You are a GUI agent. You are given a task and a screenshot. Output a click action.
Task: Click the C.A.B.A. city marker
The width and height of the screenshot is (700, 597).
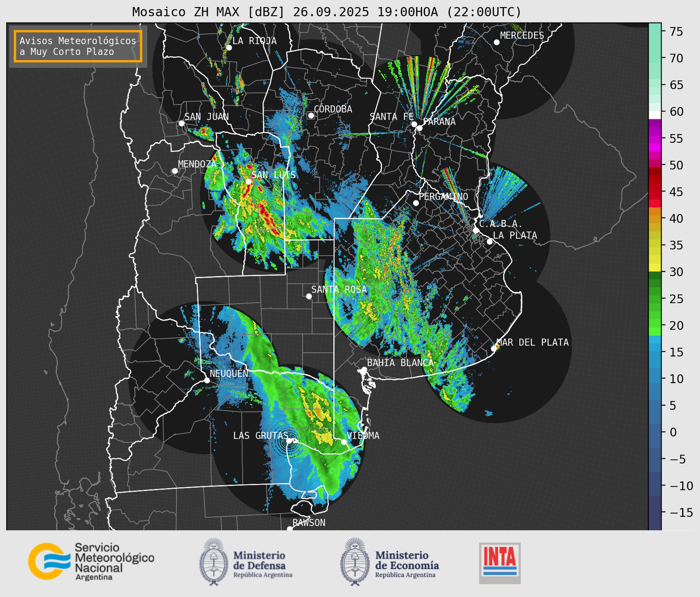tap(476, 230)
